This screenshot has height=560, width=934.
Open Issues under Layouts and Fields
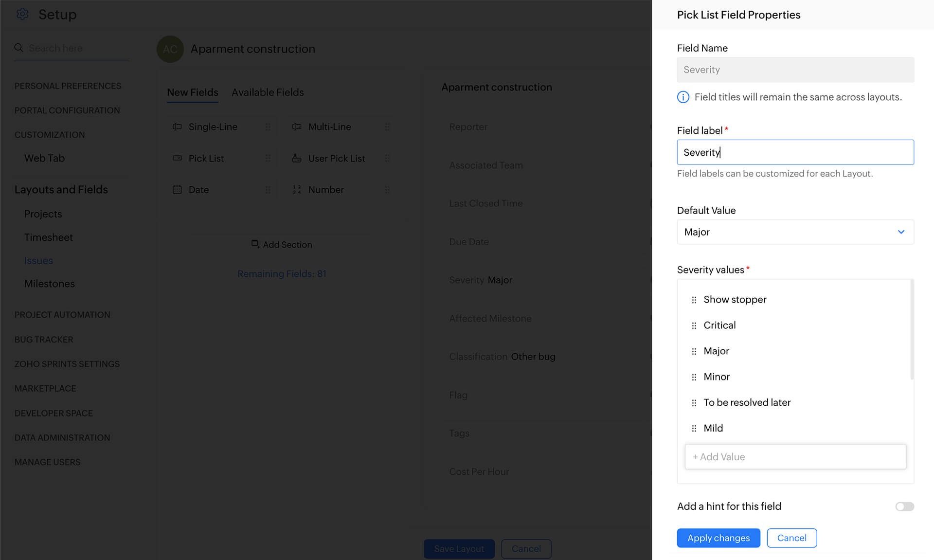(x=38, y=261)
